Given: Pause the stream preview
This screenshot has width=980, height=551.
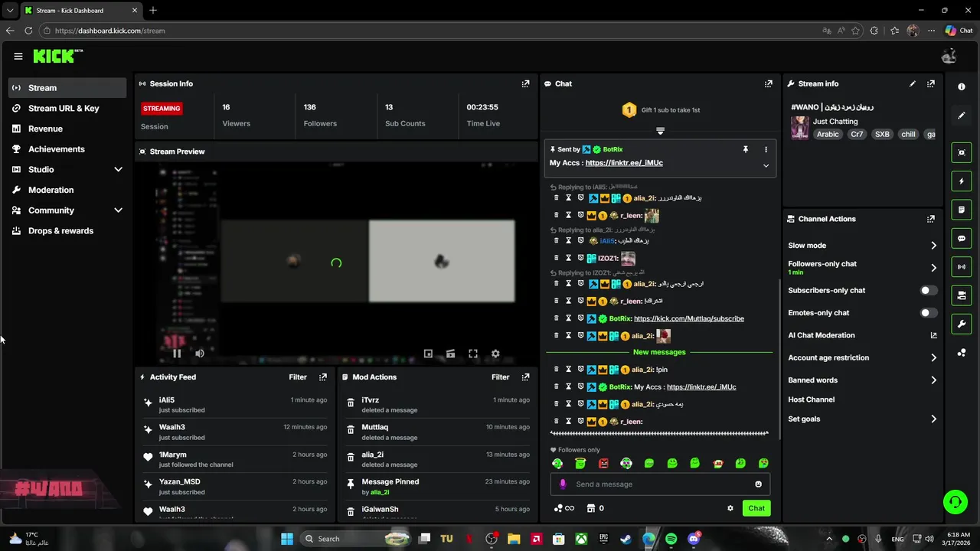Looking at the screenshot, I should tap(177, 354).
